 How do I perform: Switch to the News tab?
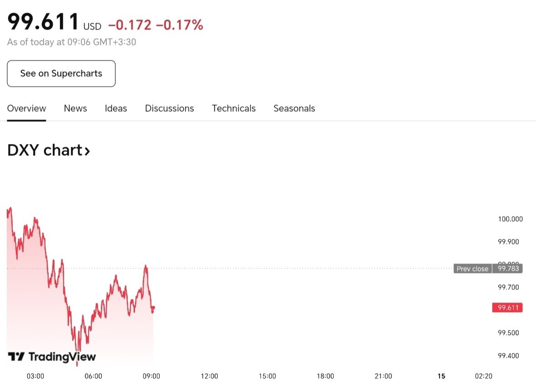coord(75,109)
